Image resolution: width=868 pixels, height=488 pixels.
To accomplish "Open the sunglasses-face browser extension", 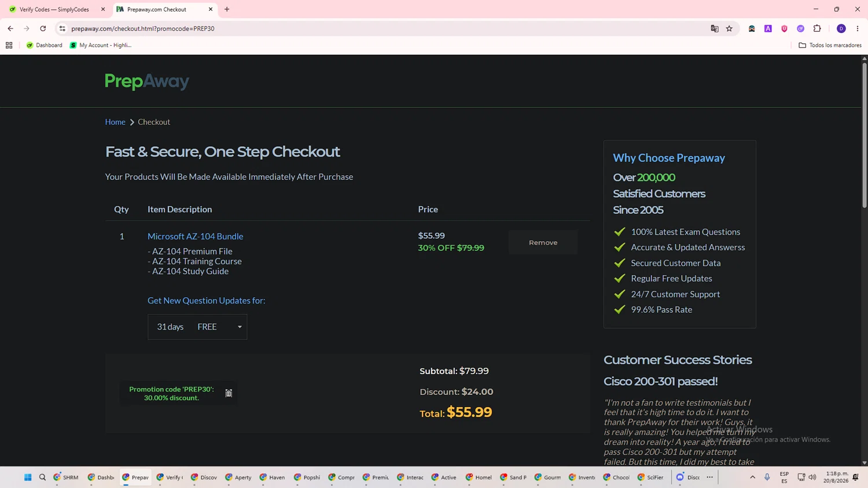I will 752,28.
